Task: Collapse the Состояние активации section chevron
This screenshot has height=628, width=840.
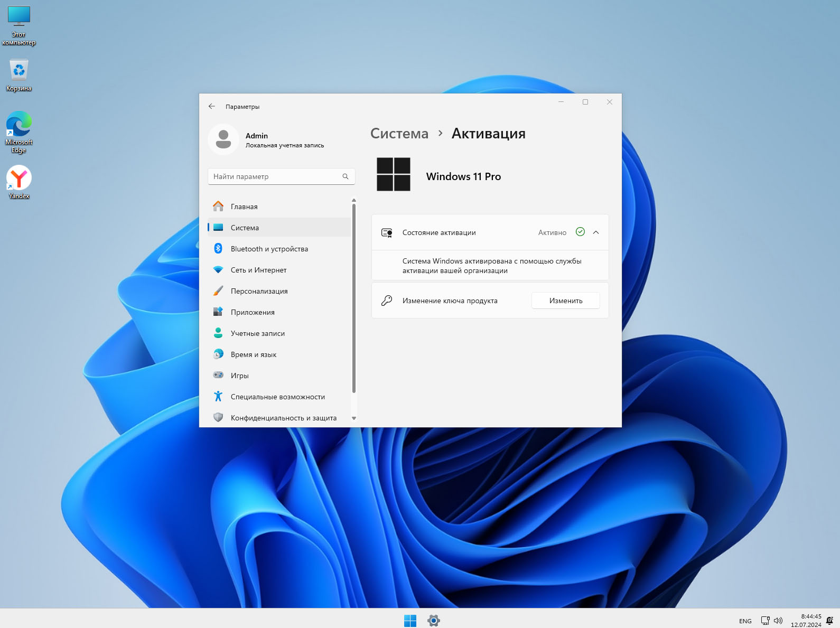Action: tap(596, 232)
